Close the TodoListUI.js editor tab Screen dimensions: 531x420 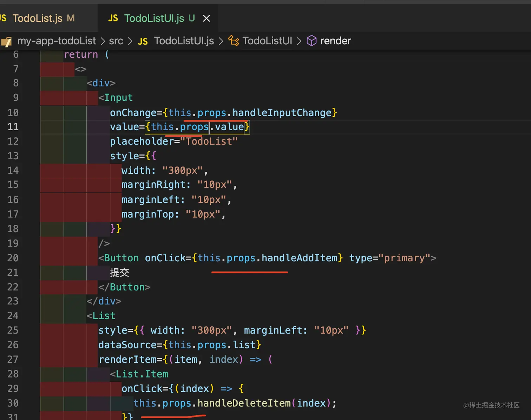point(206,18)
